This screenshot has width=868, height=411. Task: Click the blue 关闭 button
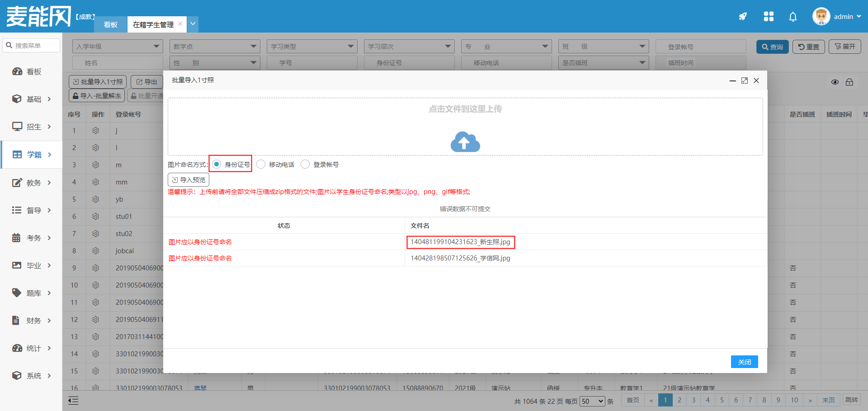[x=744, y=362]
